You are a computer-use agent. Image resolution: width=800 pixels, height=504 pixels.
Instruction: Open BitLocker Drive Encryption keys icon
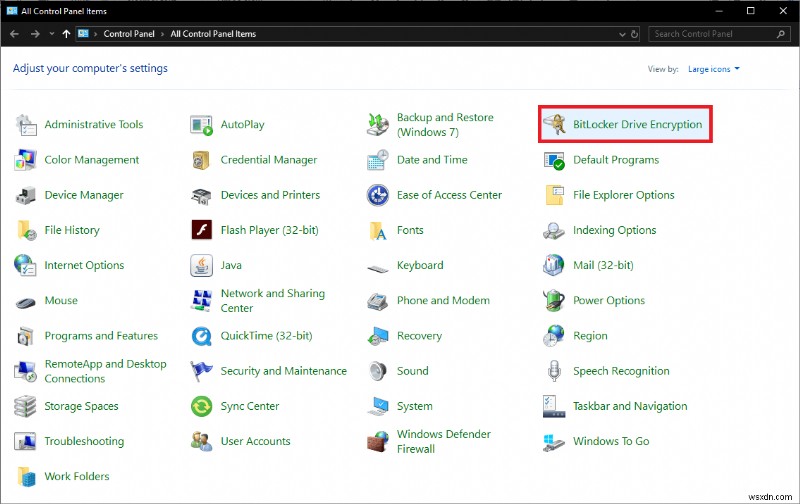click(554, 124)
